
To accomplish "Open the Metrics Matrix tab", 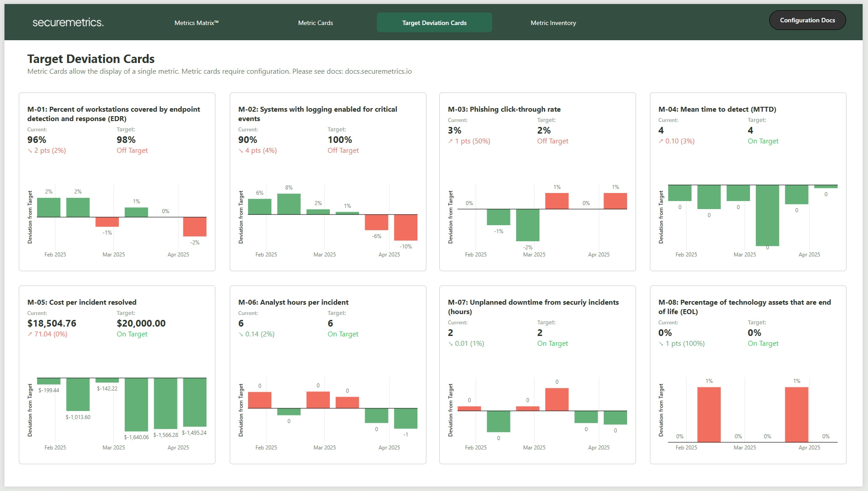I will click(x=196, y=23).
